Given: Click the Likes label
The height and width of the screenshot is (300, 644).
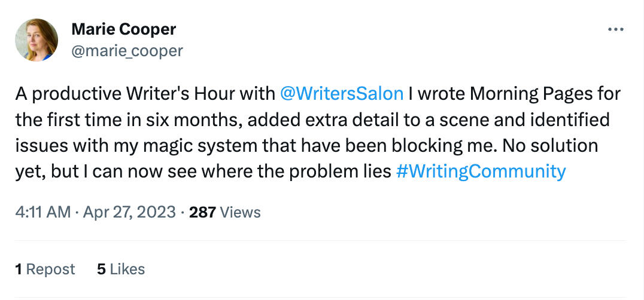Looking at the screenshot, I should (x=127, y=269).
